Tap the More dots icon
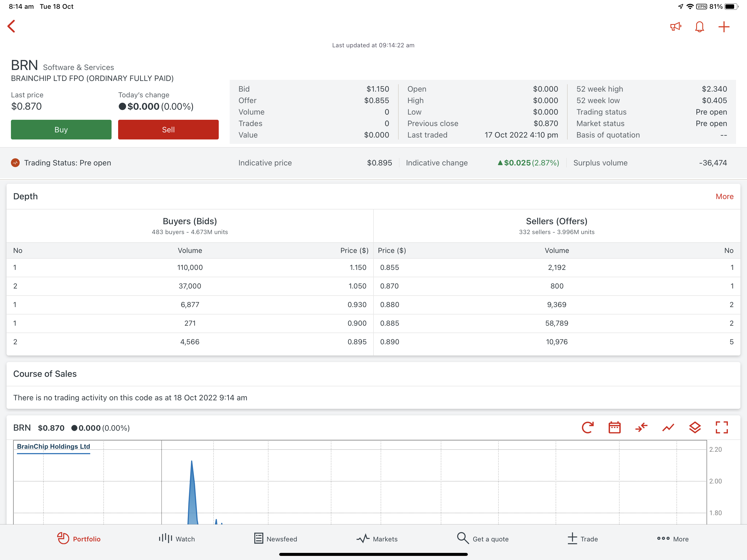The height and width of the screenshot is (560, 747). pyautogui.click(x=663, y=538)
